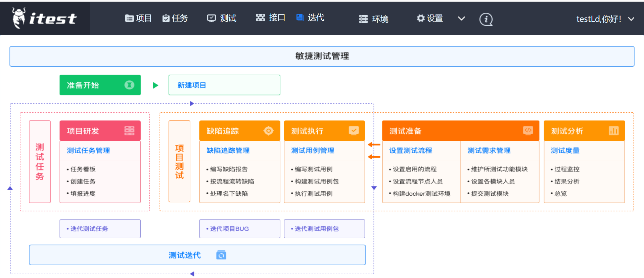
Task: Open the testLd user dropdown menu
Action: (x=631, y=19)
